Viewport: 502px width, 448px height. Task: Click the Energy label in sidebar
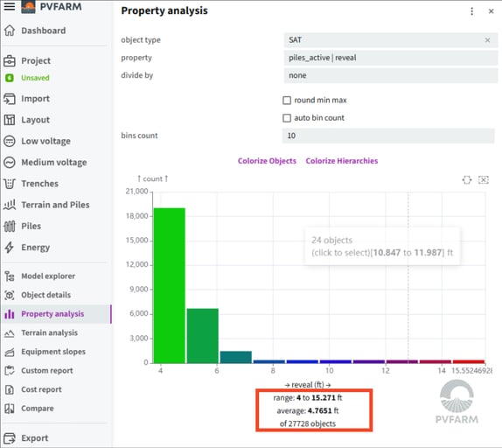[36, 248]
